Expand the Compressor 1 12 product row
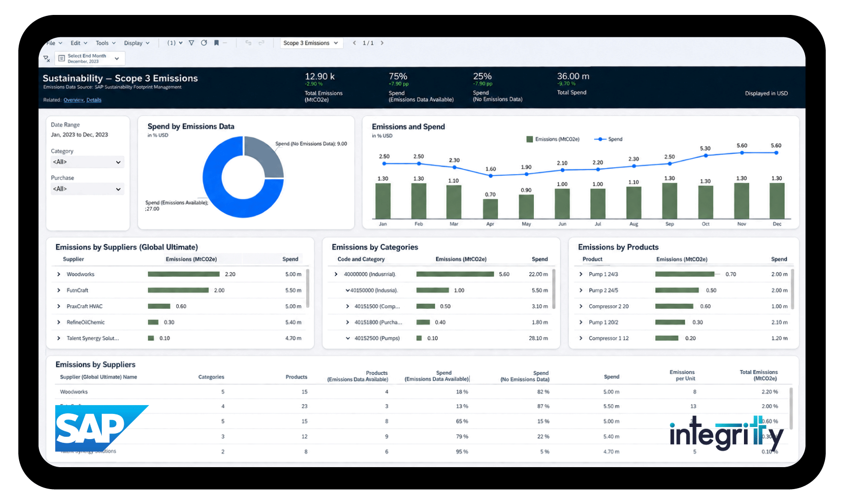Image resolution: width=843 pixels, height=504 pixels. 581,338
